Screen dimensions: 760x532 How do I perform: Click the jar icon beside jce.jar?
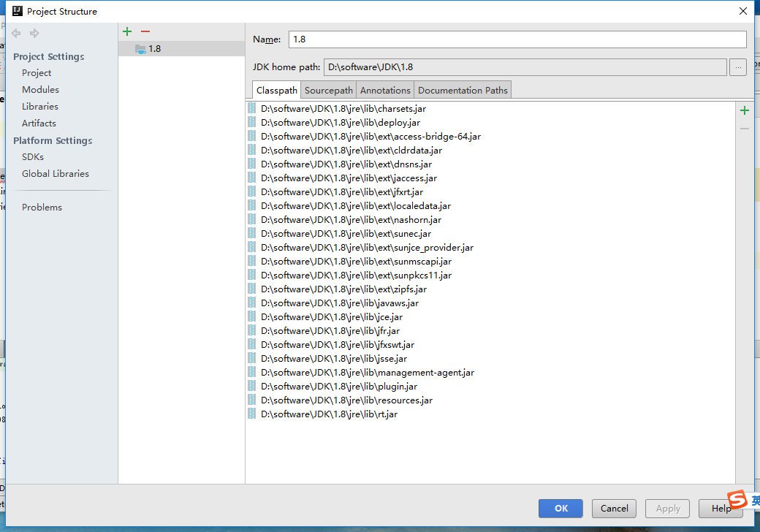[251, 316]
